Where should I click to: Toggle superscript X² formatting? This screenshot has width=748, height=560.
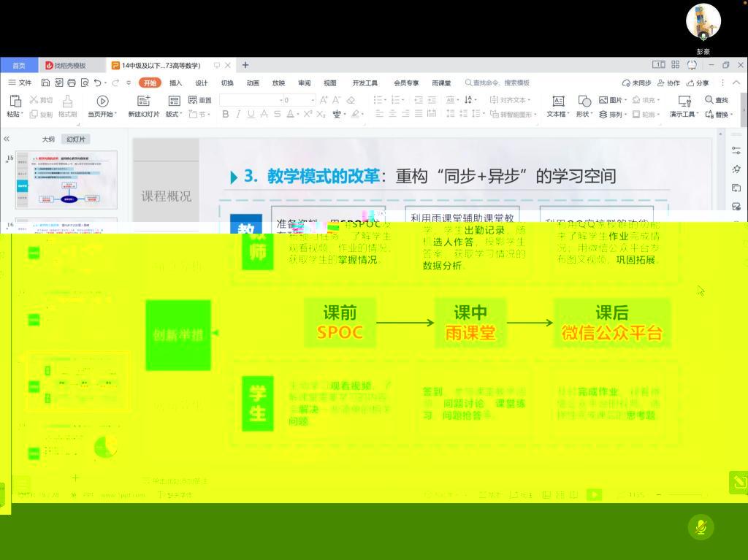pyautogui.click(x=308, y=114)
